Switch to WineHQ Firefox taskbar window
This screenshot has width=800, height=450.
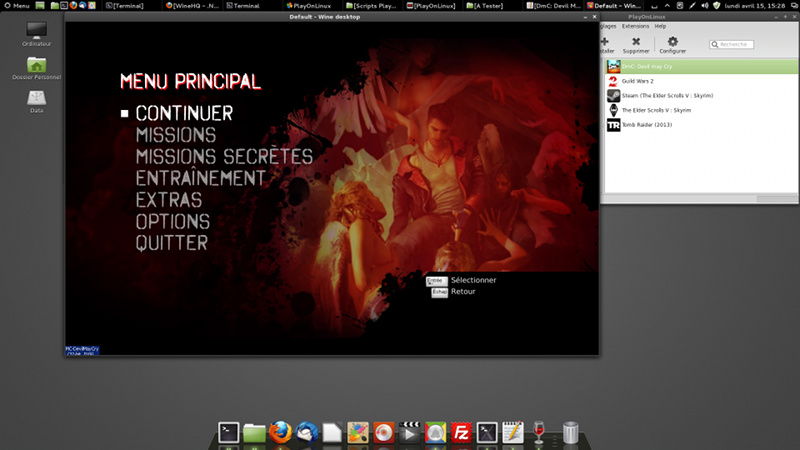pos(192,6)
